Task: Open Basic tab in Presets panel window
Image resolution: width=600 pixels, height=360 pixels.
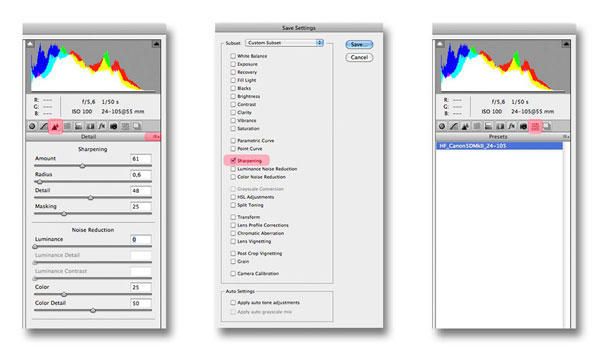Action: pyautogui.click(x=442, y=126)
